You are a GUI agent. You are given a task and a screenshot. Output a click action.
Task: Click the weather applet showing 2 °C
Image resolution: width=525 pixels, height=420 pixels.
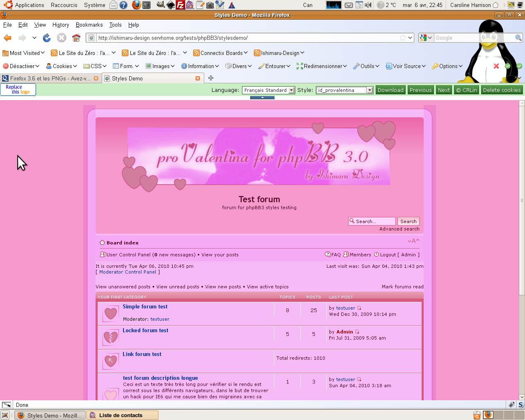[386, 5]
